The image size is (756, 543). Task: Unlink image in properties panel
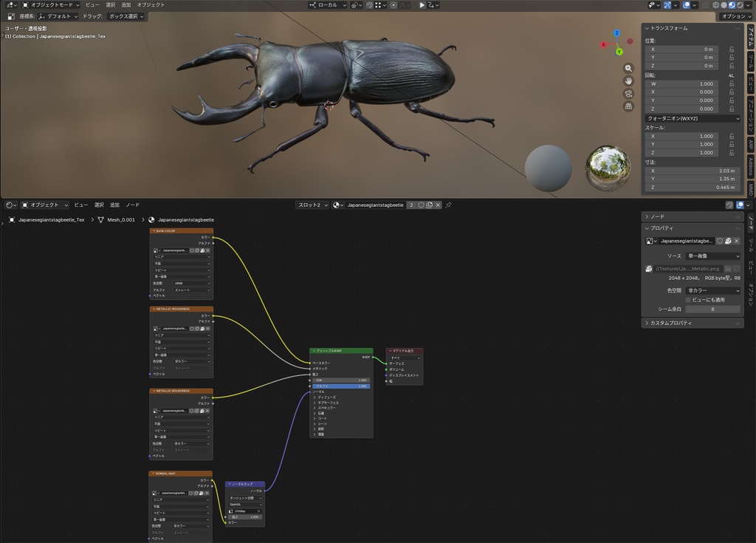(x=736, y=241)
